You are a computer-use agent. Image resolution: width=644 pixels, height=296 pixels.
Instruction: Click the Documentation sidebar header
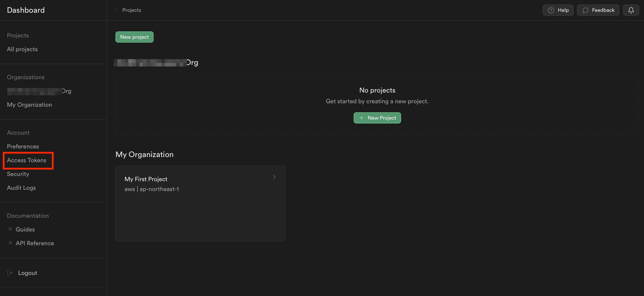tap(28, 215)
